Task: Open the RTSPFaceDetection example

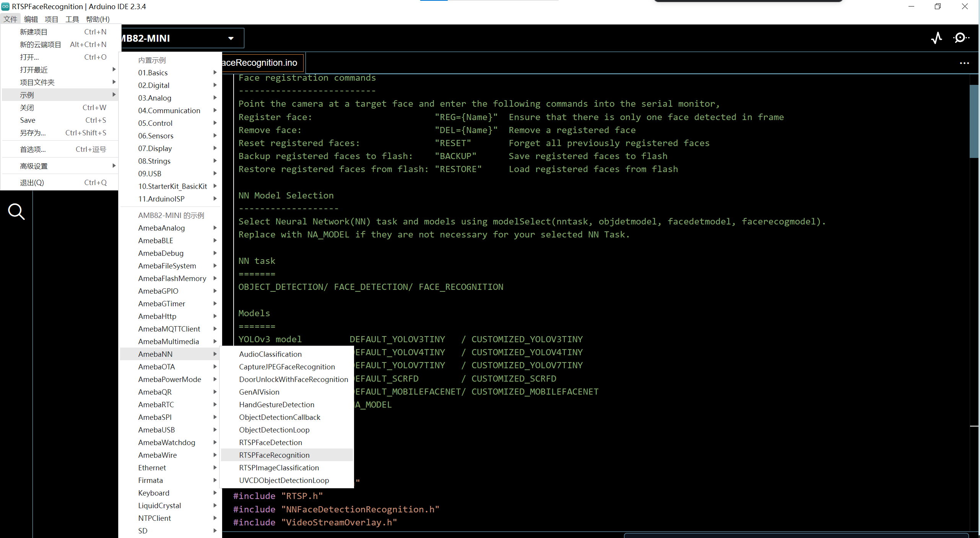Action: coord(287,442)
